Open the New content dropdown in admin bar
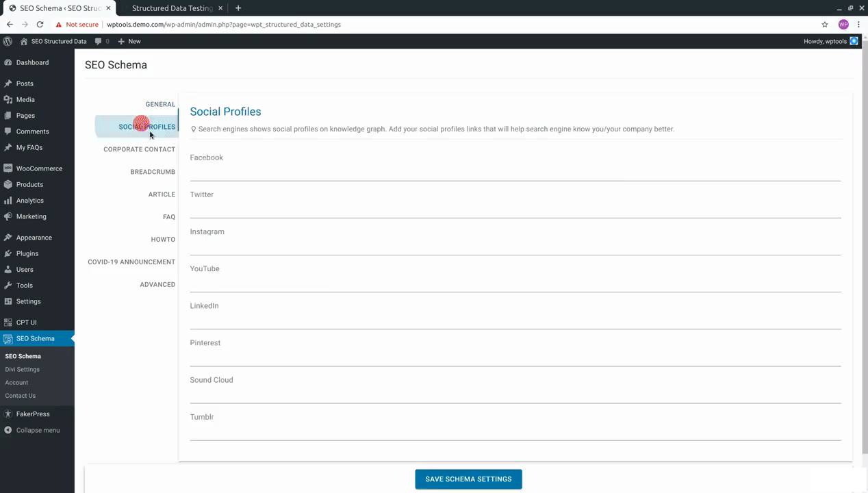This screenshot has width=868, height=493. (x=129, y=41)
